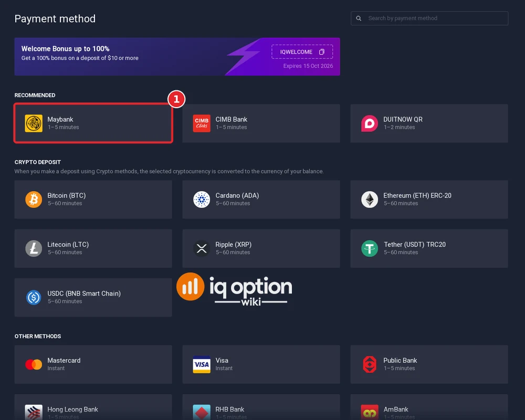
Task: Pick the AmBank payment method
Action: point(429,407)
